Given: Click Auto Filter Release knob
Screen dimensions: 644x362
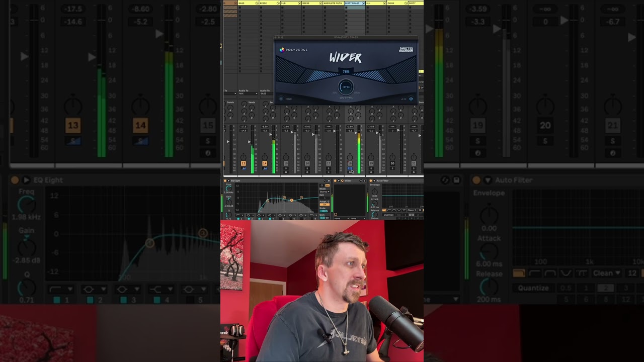Looking at the screenshot, I should click(374, 214).
